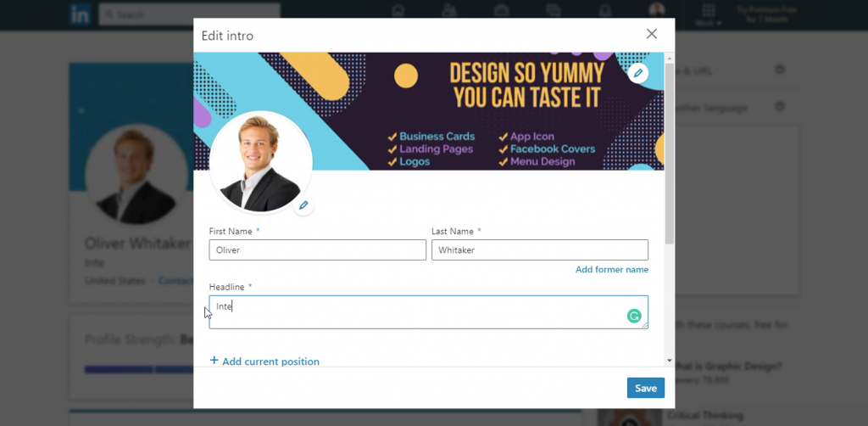Add current position link
This screenshot has width=868, height=426.
(264, 362)
